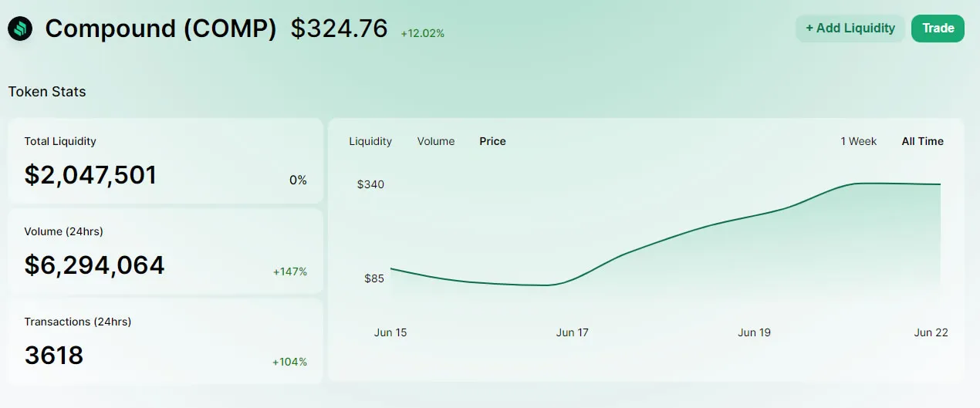Switch chart to Liquidity tab
The height and width of the screenshot is (408, 980).
[x=370, y=141]
